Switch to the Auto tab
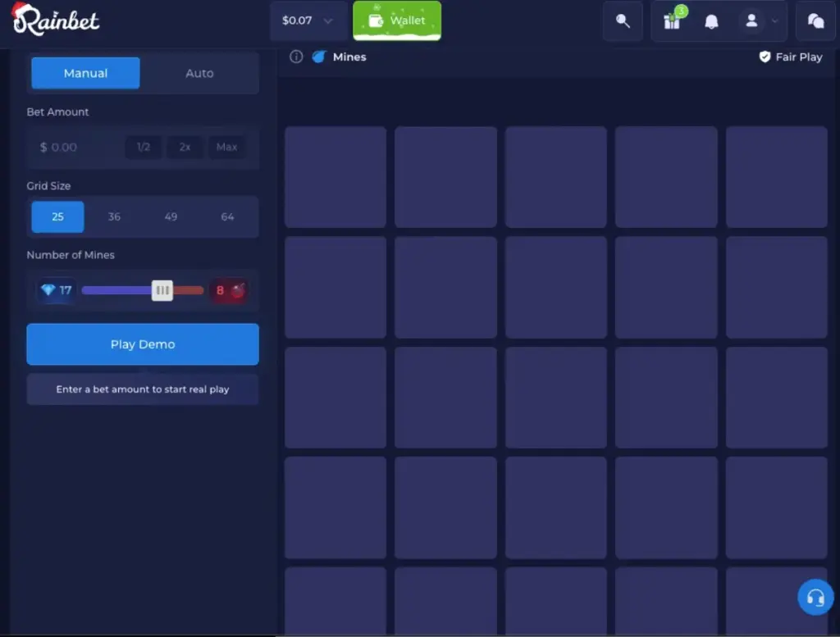The image size is (840, 637). (199, 73)
